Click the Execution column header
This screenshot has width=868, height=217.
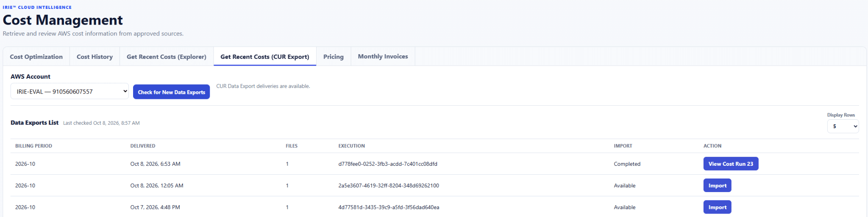[351, 146]
